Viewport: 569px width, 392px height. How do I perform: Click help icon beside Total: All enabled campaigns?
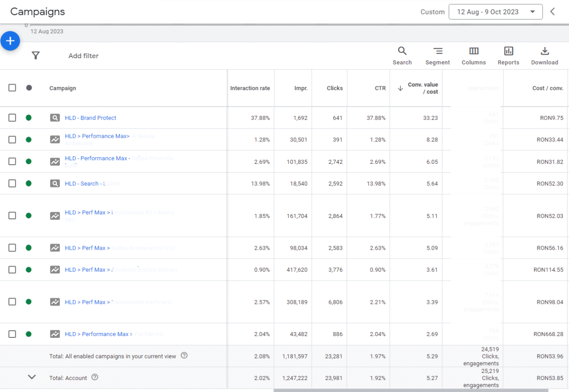click(x=184, y=356)
